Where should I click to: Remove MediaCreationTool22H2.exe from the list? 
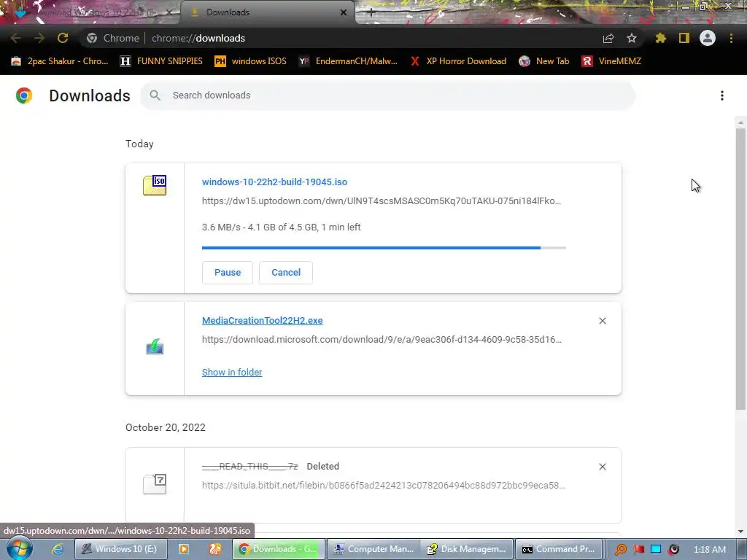coord(603,321)
